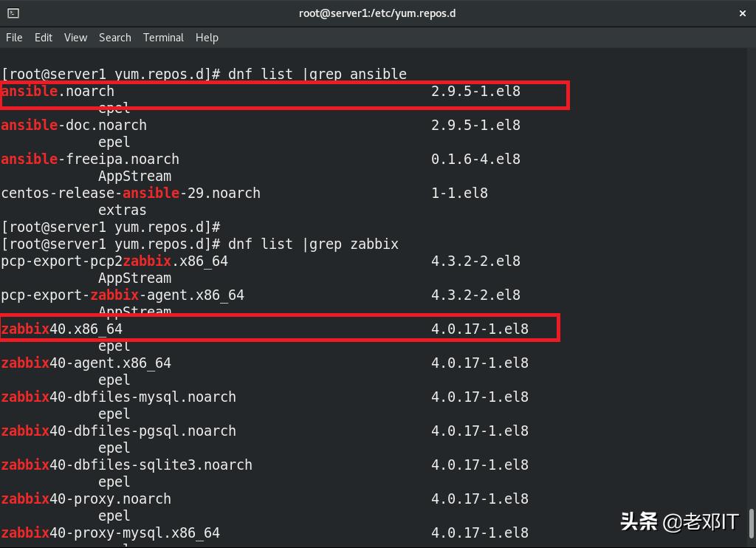The height and width of the screenshot is (548, 756).
Task: Open the Search menu
Action: coord(114,37)
